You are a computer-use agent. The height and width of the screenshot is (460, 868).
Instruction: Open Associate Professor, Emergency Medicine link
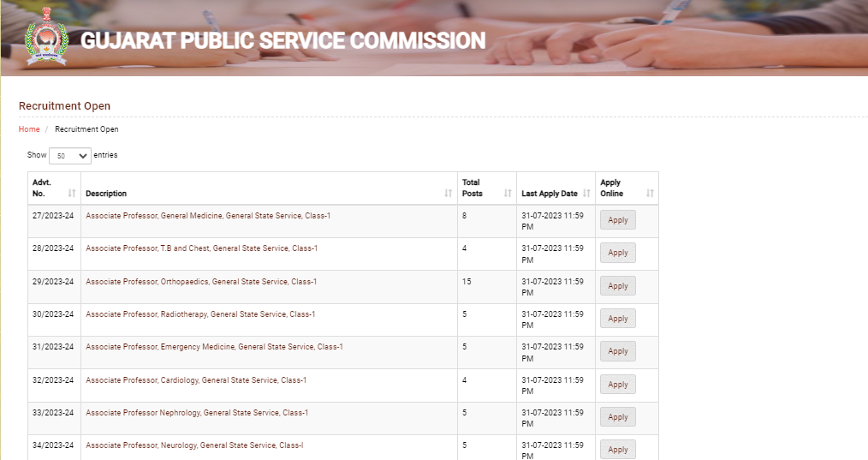(x=214, y=347)
